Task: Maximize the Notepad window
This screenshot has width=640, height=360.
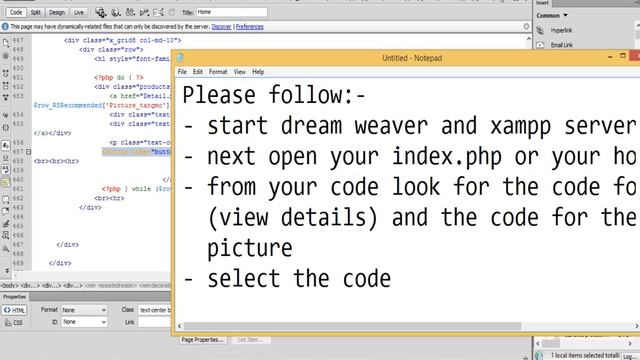Action: click(623, 56)
